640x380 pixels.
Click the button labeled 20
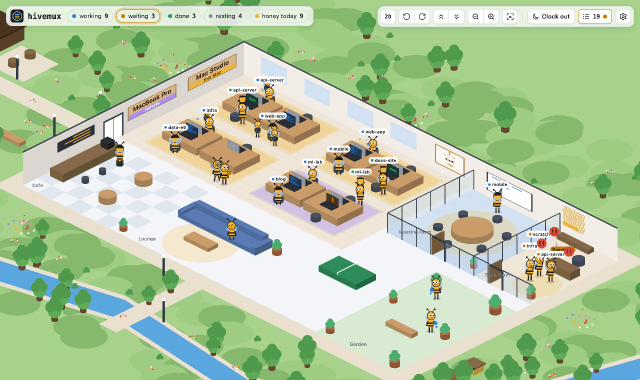coord(388,17)
